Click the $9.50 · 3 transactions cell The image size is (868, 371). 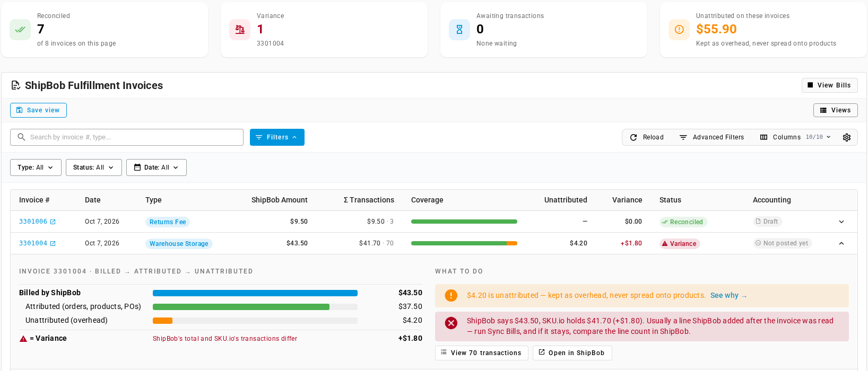(380, 222)
